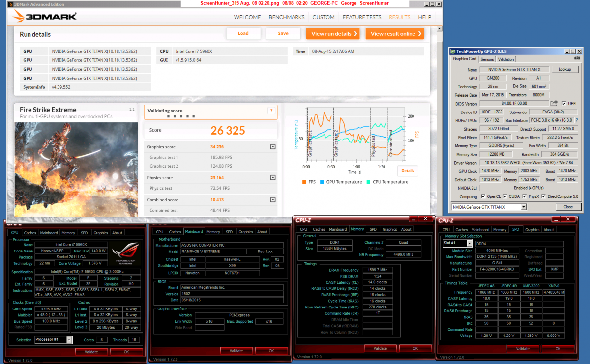Viewport: 590px width, 364px height.
Task: Open the GPU selection dropdown in GPU-Z
Action: [x=523, y=207]
